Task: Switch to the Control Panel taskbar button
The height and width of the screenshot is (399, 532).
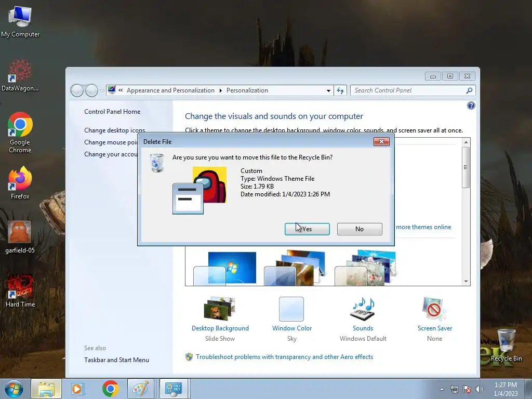Action: [174, 389]
